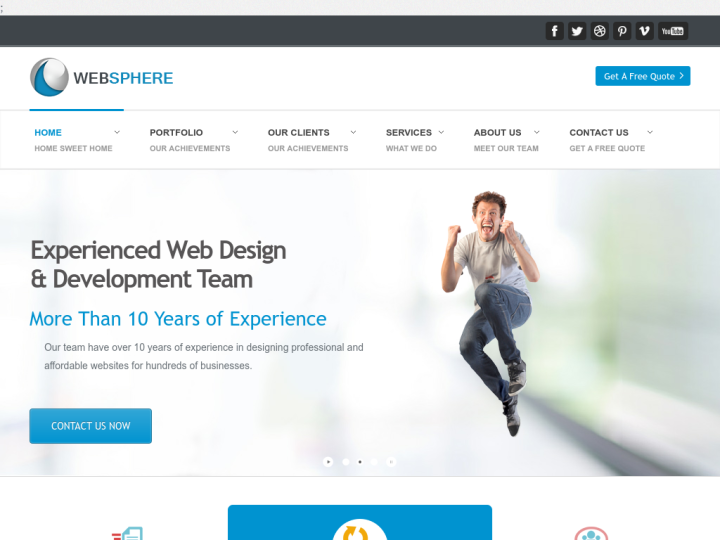This screenshot has height=540, width=720.
Task: Expand the Portfolio menu chevron
Action: (235, 132)
